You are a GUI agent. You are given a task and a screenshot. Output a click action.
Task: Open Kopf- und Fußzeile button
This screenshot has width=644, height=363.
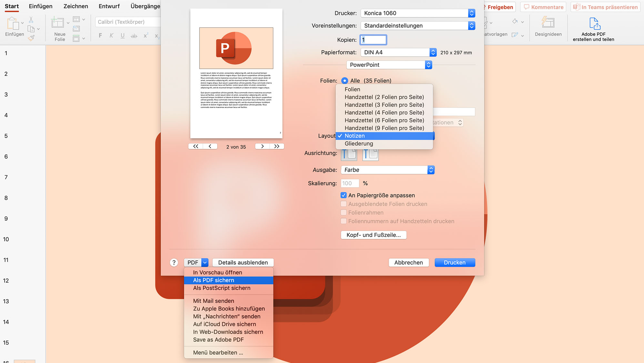(374, 235)
